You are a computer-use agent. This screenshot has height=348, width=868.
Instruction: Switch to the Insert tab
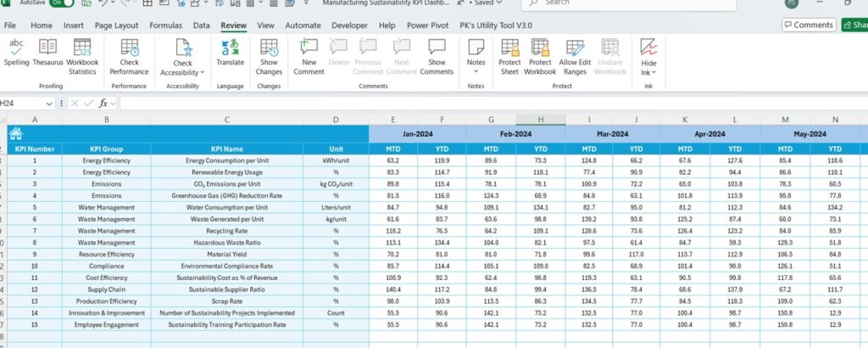coord(74,25)
